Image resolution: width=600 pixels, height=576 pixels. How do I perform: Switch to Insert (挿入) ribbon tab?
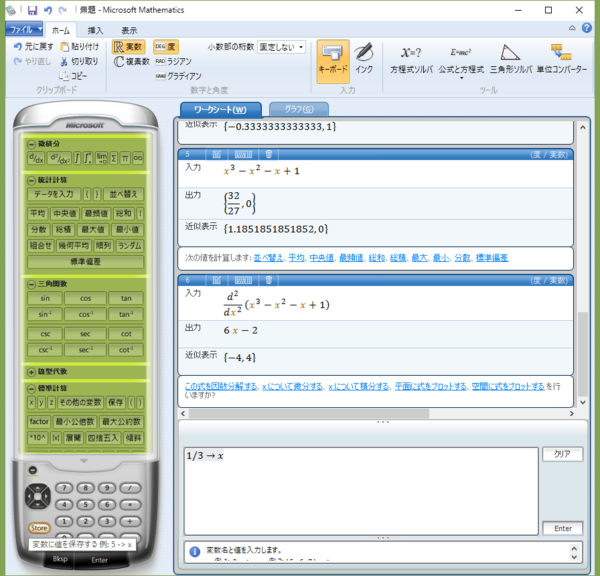pos(95,30)
